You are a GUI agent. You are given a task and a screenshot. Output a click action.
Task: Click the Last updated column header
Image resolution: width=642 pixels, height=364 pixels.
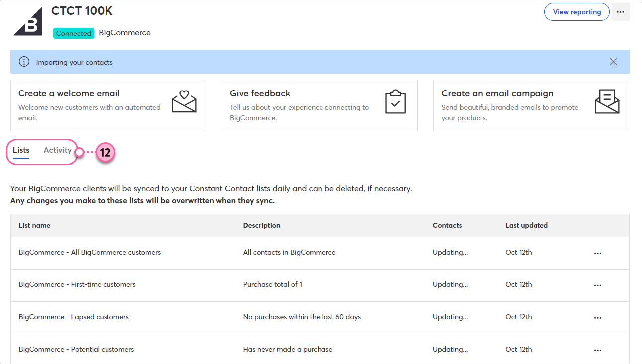tap(527, 225)
